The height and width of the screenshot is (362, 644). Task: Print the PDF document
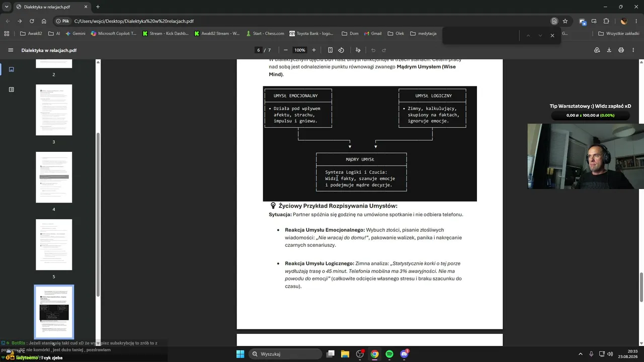coord(621,50)
